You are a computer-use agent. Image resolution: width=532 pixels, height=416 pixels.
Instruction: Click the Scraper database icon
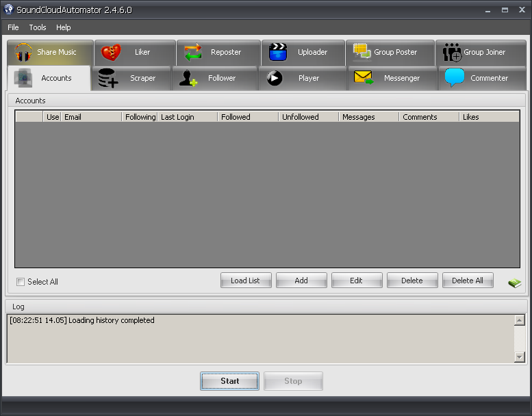click(x=108, y=78)
